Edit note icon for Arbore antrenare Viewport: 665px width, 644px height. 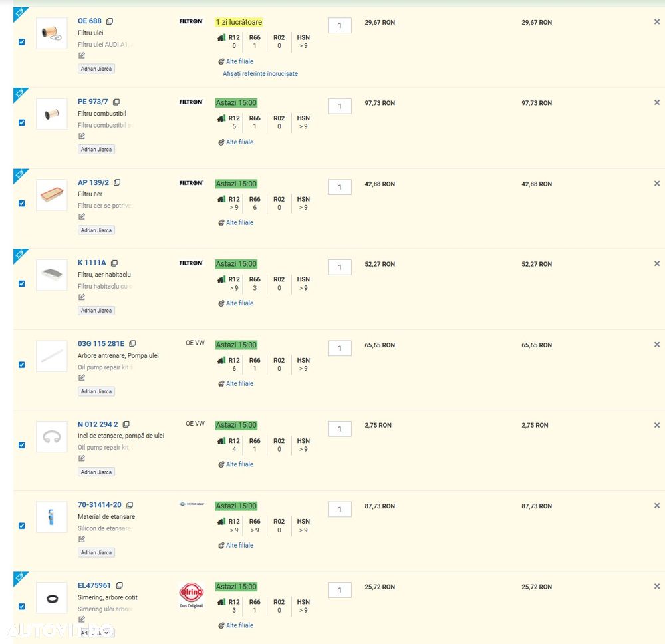pos(81,378)
